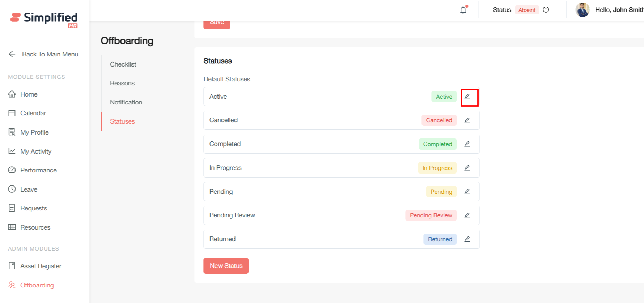The height and width of the screenshot is (303, 644).
Task: Click John Smith's profile avatar
Action: coord(582,10)
